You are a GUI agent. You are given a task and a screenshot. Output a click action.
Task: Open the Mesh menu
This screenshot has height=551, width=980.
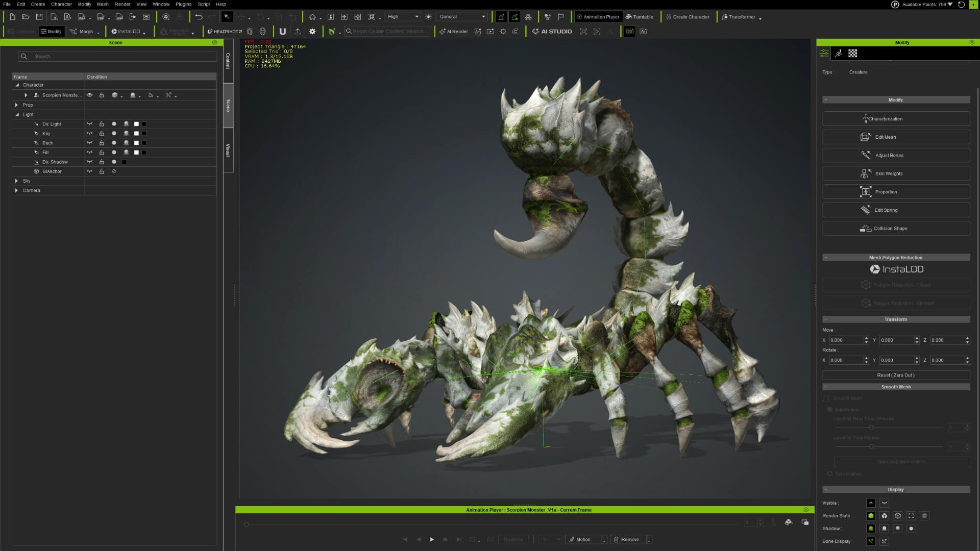point(103,4)
